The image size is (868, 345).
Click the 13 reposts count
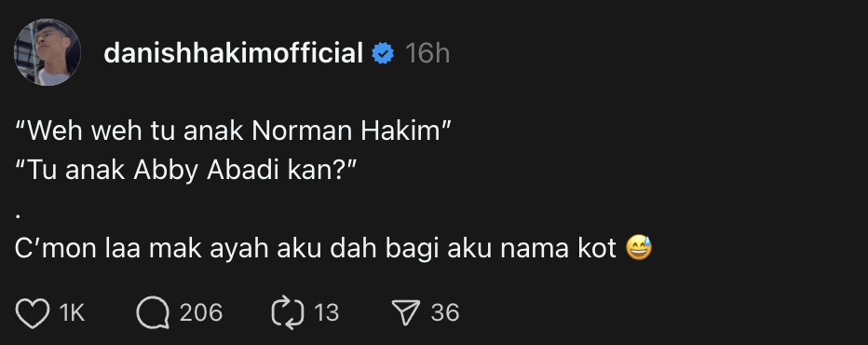coord(327,312)
